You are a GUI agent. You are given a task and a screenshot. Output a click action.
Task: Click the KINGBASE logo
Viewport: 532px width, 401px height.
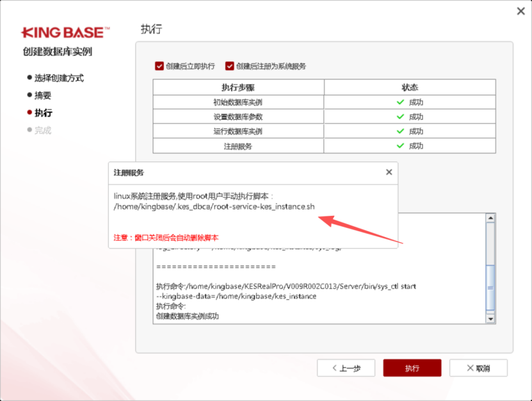click(x=65, y=31)
